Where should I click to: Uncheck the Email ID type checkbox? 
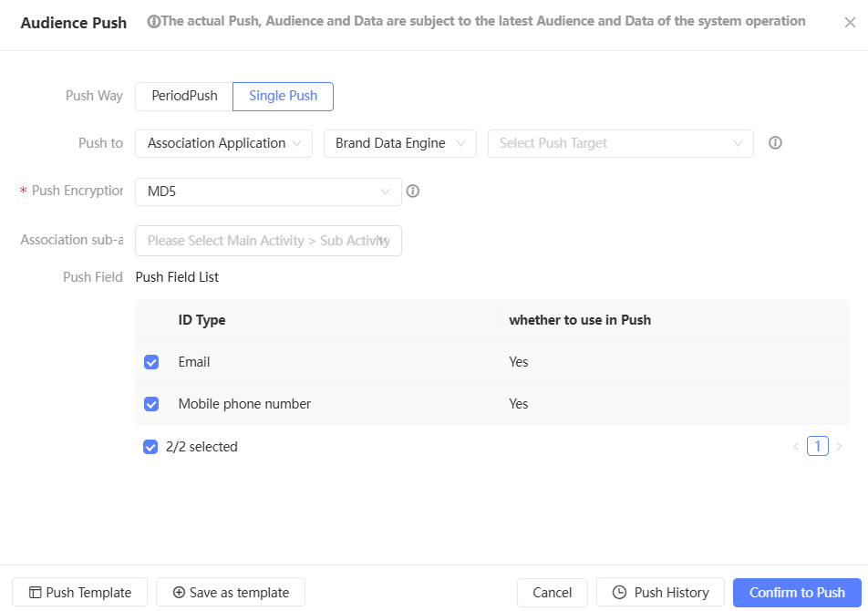click(151, 362)
